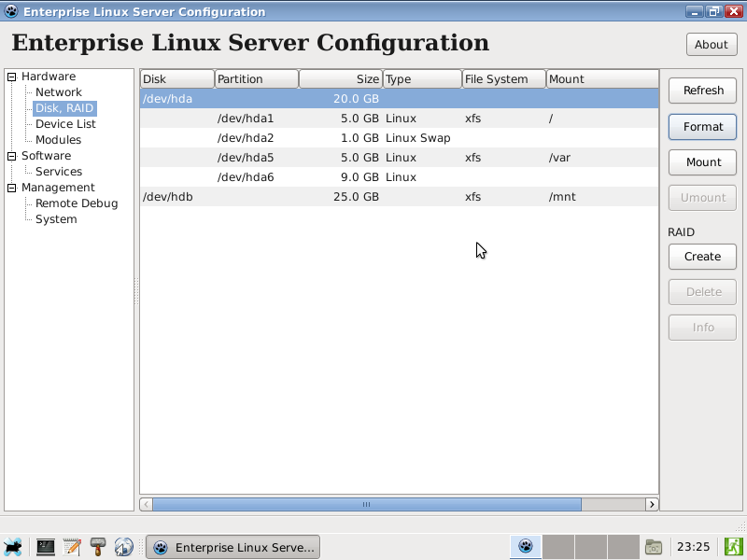Select the Management tree label

pyautogui.click(x=58, y=188)
